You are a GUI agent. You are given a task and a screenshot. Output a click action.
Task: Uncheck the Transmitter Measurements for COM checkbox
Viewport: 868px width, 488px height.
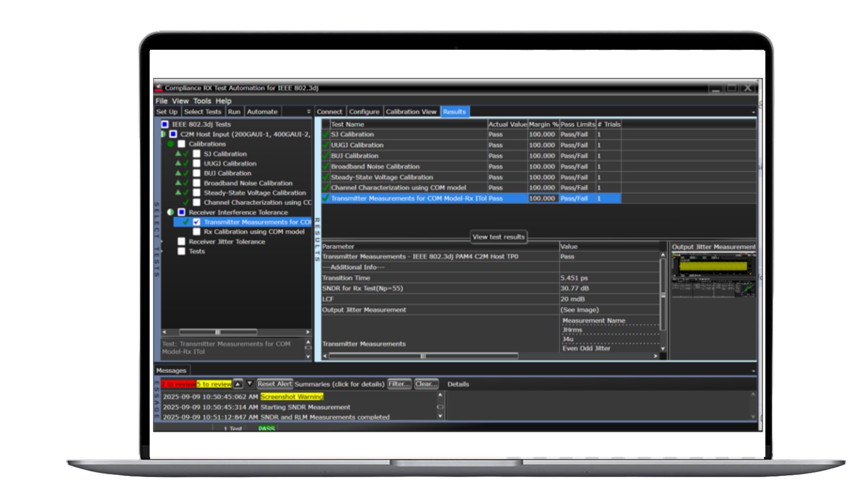click(197, 222)
